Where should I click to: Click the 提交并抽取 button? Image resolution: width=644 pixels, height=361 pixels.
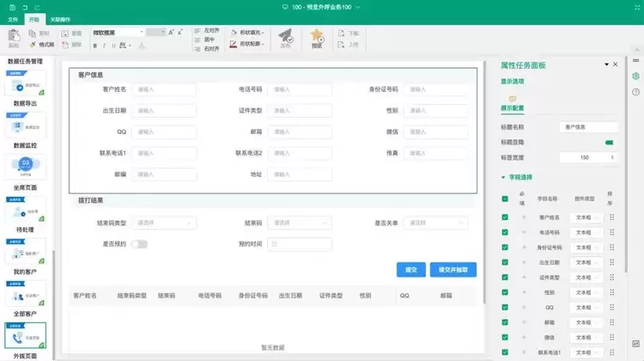click(x=453, y=269)
